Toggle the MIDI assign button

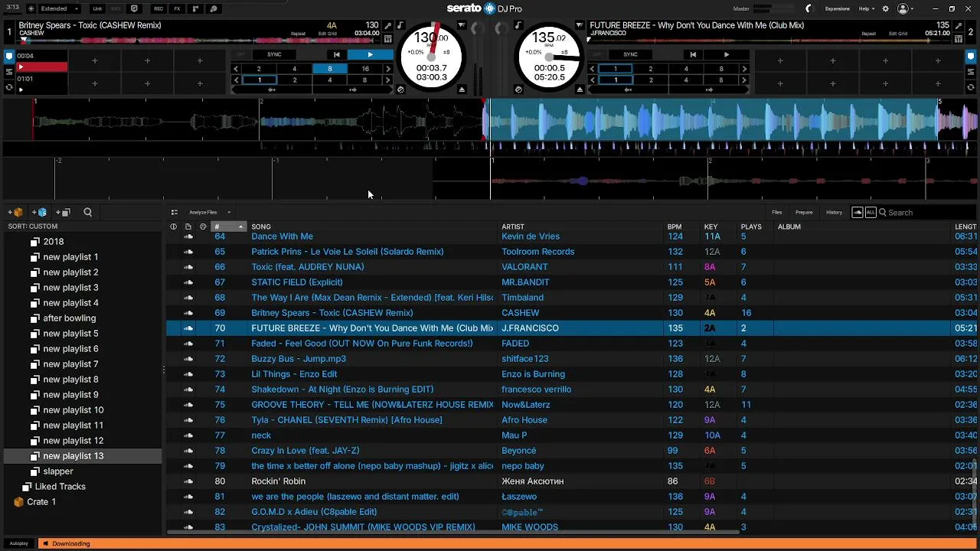click(x=116, y=8)
